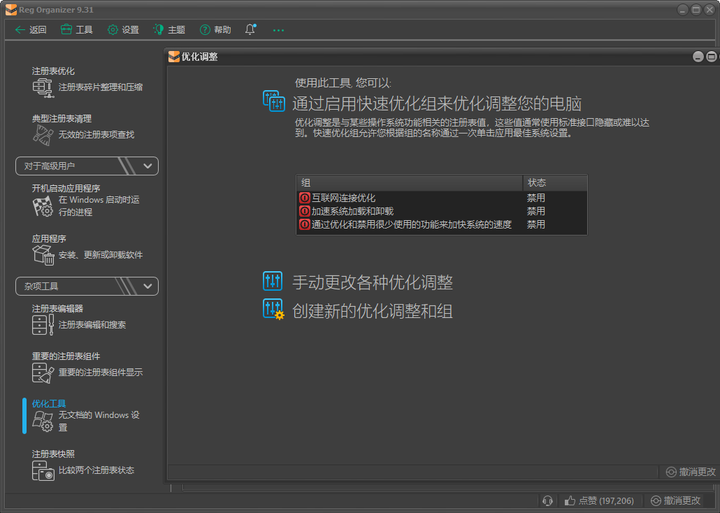Click the manual tweaks sliders icon
Viewport: 720px width, 513px height.
tap(272, 281)
